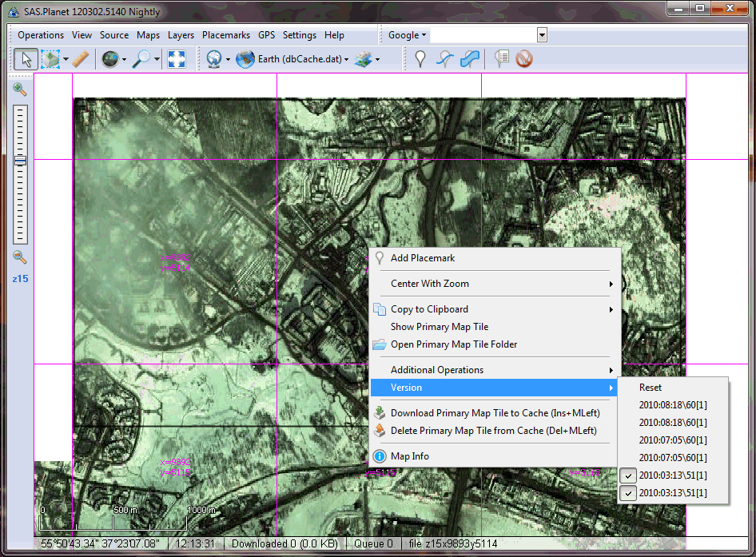Image resolution: width=756 pixels, height=557 pixels.
Task: Click the zoom in magnifier above slider
Action: 20,90
